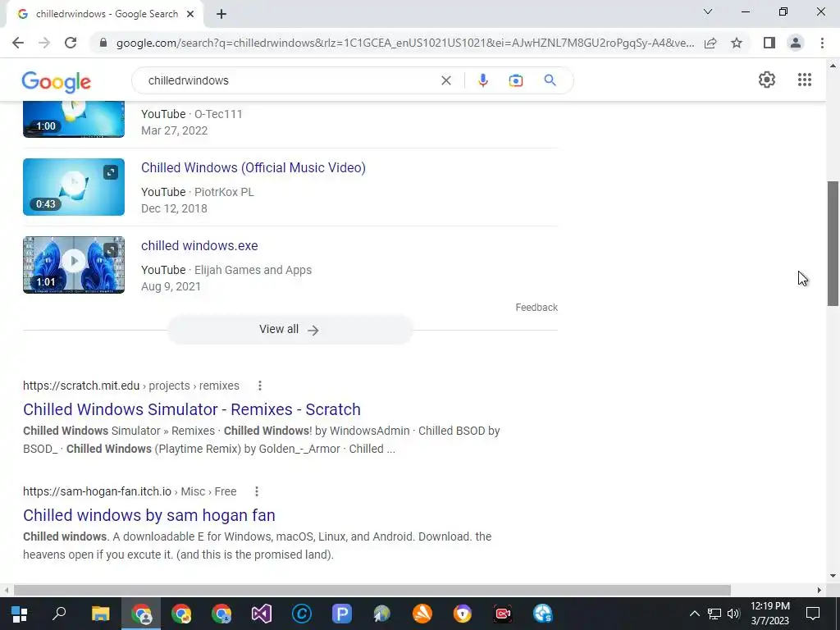This screenshot has height=630, width=840.
Task: Click the sam-hogan-fan.itch.io breadcrumb URL
Action: [x=130, y=491]
